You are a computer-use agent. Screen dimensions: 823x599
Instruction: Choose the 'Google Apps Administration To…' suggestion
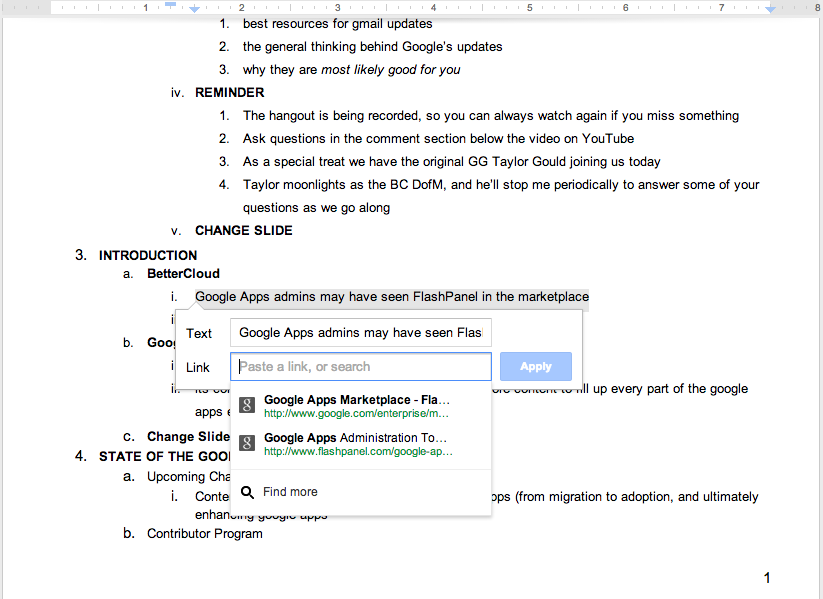tap(361, 444)
